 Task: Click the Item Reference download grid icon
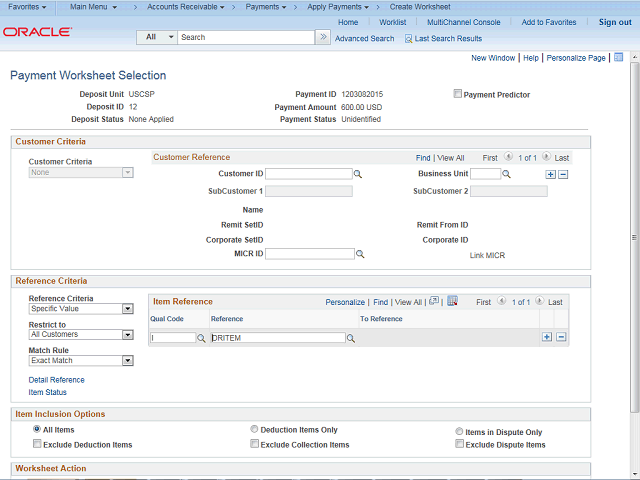point(452,301)
